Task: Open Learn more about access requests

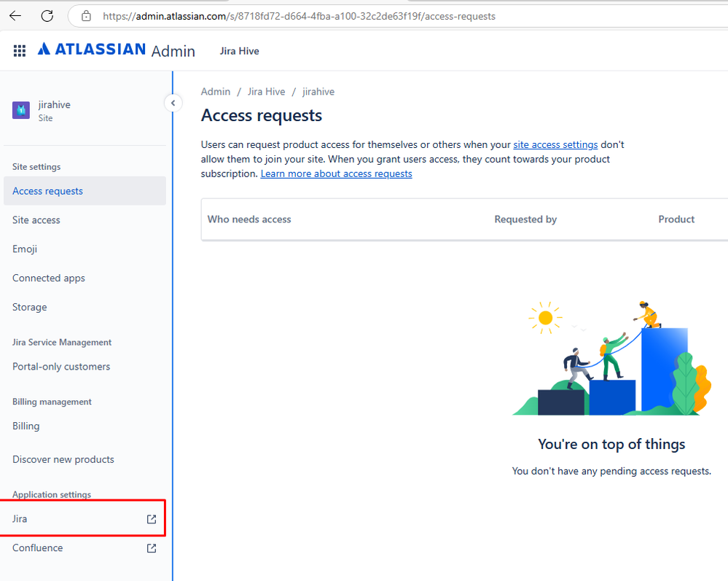Action: (x=336, y=173)
